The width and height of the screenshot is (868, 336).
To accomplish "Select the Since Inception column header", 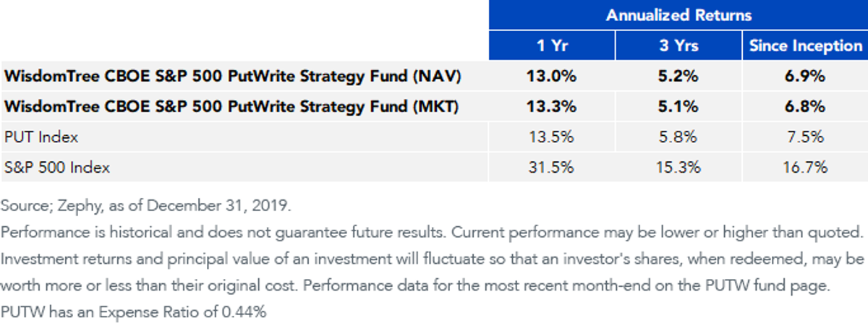I will pyautogui.click(x=805, y=46).
